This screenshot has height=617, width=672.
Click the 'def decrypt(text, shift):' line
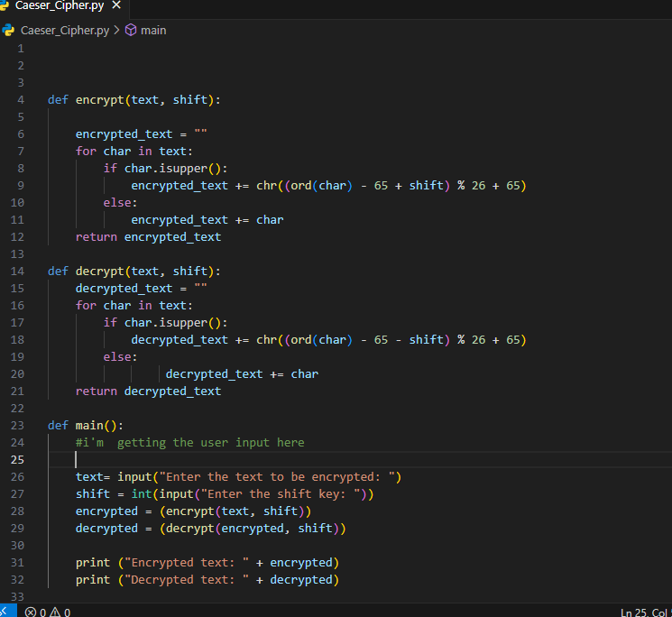(x=134, y=272)
